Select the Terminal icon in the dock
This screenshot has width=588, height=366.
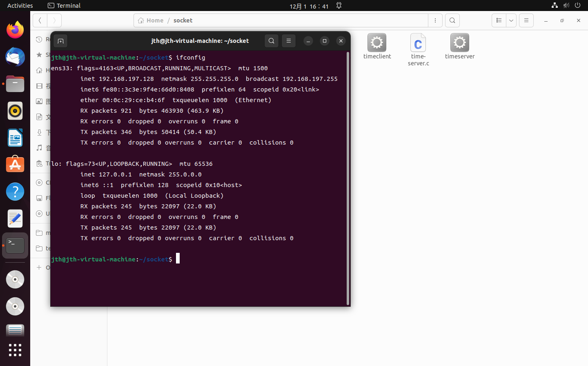coord(15,245)
